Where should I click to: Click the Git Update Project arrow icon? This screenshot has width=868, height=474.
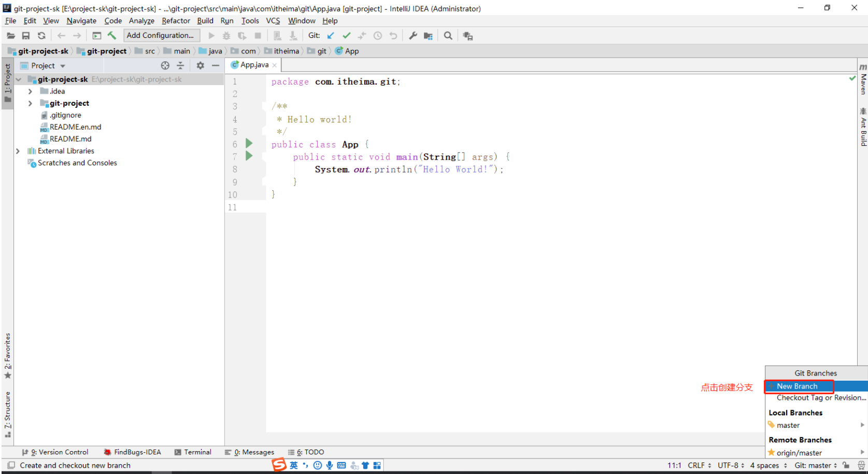pyautogui.click(x=331, y=36)
